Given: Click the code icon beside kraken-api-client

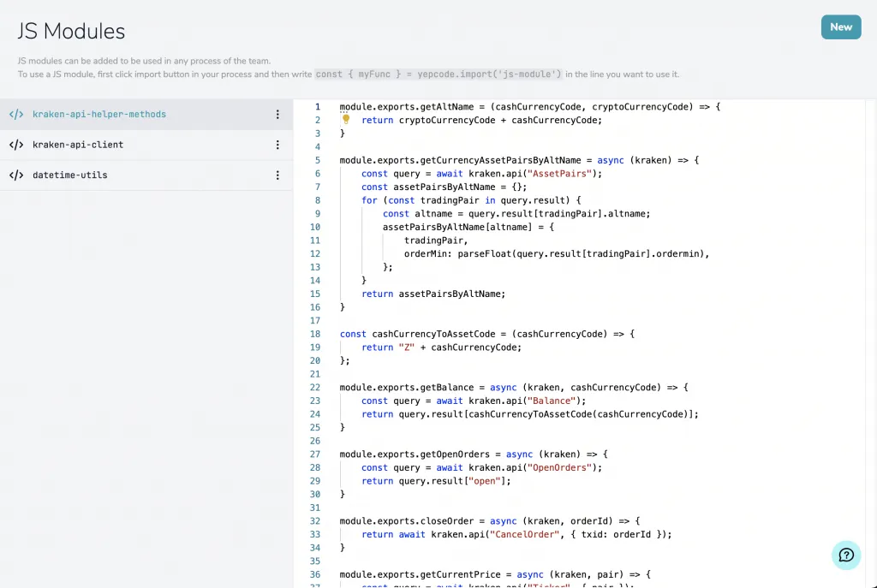Looking at the screenshot, I should (x=16, y=145).
